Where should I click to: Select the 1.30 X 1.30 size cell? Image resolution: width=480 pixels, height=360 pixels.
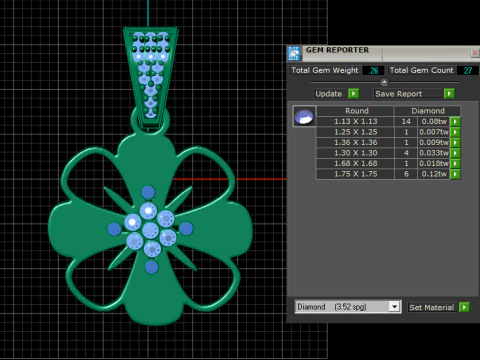(356, 153)
